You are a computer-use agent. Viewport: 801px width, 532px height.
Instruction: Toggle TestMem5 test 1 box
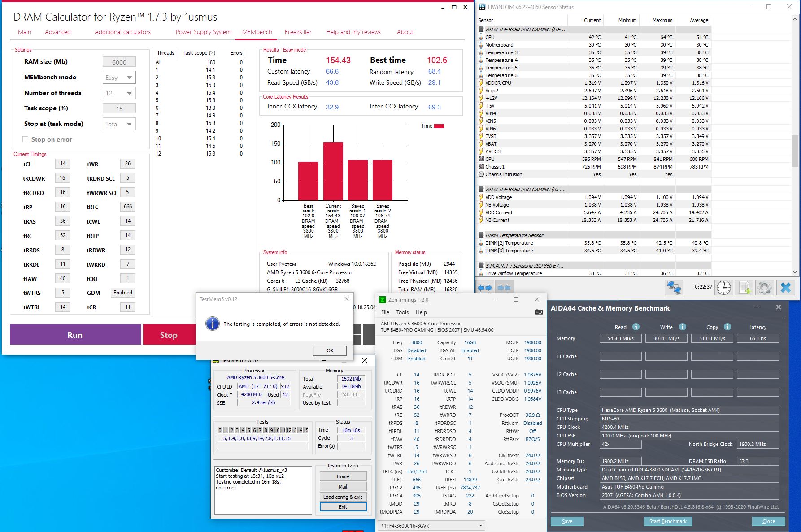click(226, 430)
